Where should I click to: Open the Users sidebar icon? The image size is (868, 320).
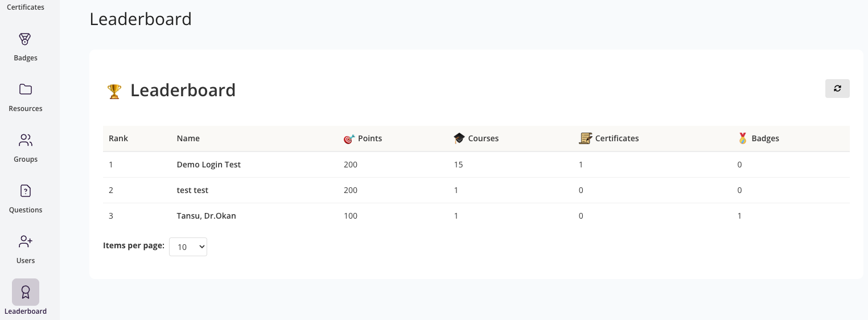tap(25, 242)
